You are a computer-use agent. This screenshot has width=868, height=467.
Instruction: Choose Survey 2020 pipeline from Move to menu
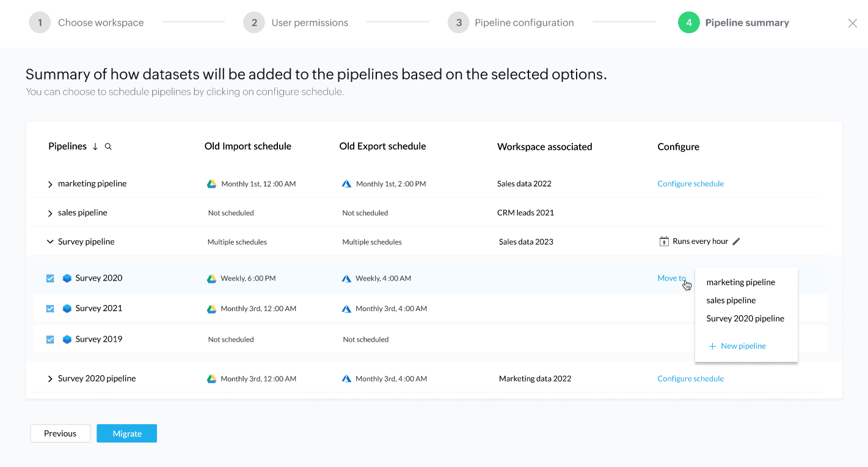tap(745, 318)
